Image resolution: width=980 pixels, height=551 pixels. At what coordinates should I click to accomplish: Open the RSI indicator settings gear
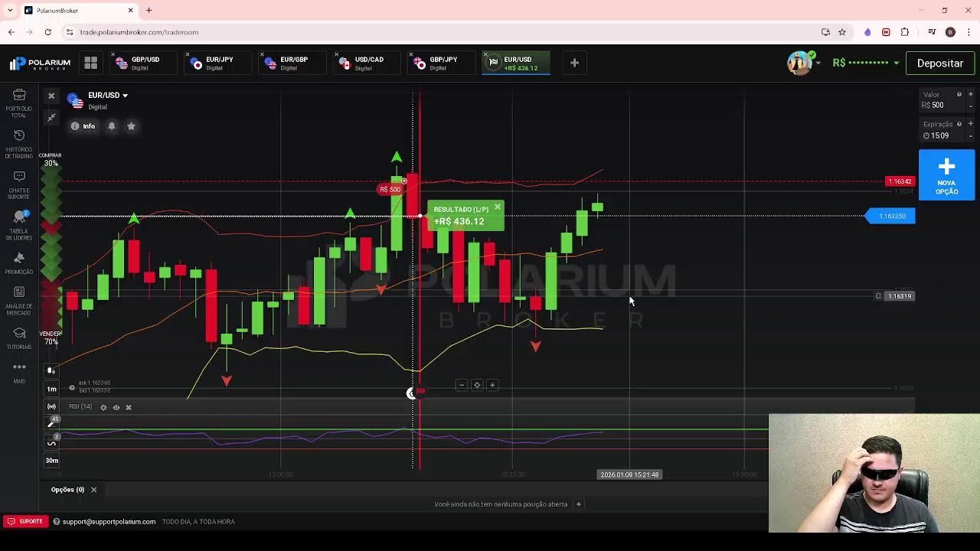coord(103,407)
